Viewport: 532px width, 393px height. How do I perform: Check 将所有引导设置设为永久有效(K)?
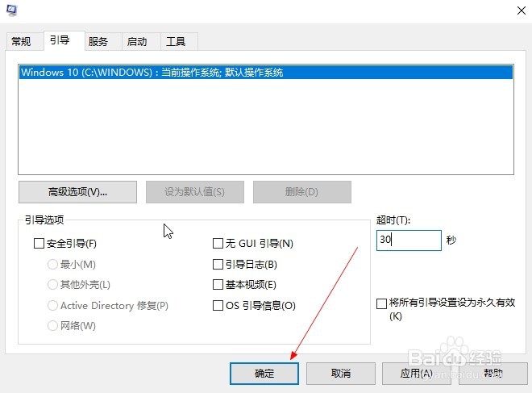[x=382, y=303]
